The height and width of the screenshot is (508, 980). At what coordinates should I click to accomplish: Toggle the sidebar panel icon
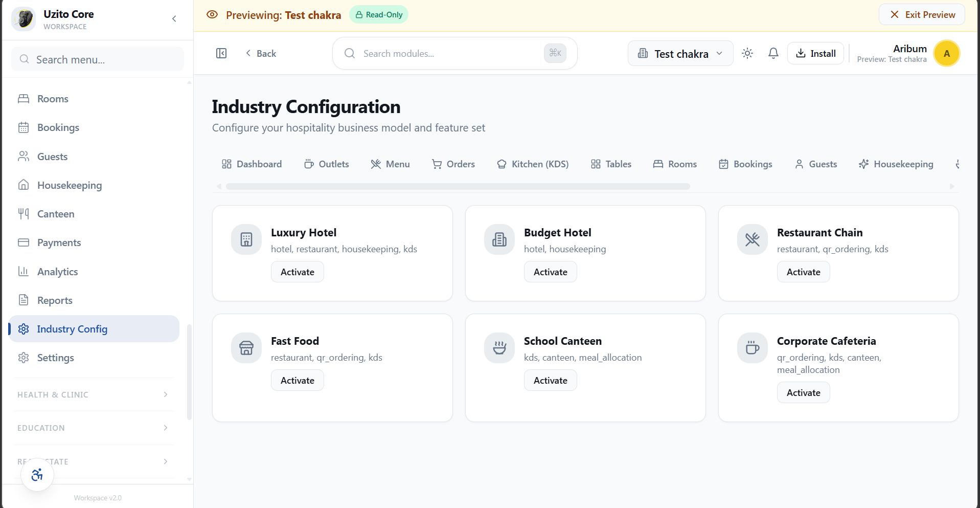(221, 53)
